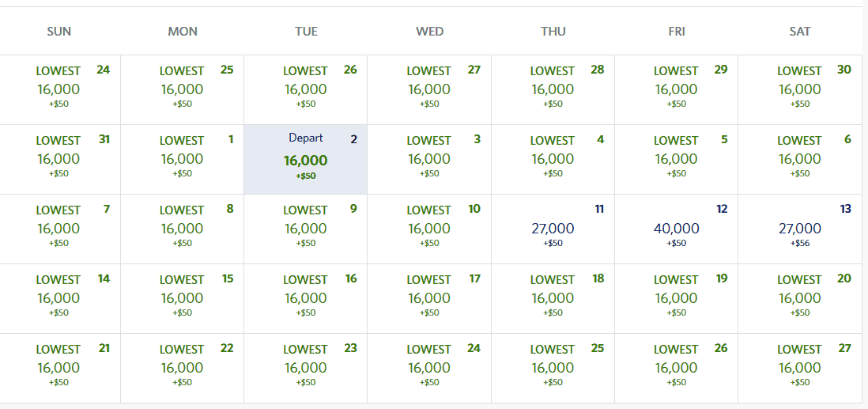Viewport: 868px width, 409px height.
Task: Select the highlighted Depart date Tuesday 2
Action: click(306, 160)
